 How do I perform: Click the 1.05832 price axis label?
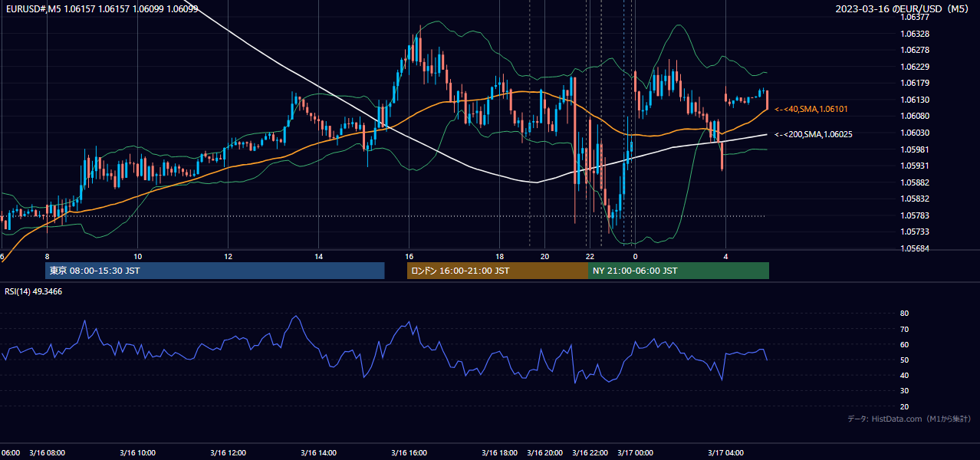(x=915, y=199)
